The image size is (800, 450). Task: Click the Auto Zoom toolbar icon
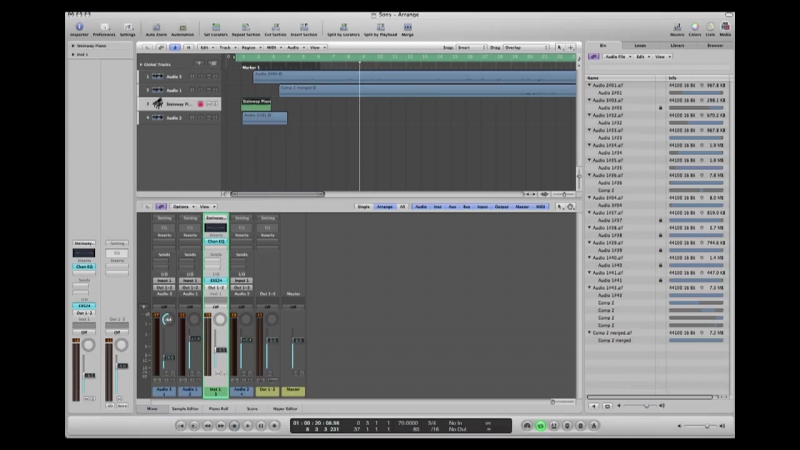tap(156, 28)
